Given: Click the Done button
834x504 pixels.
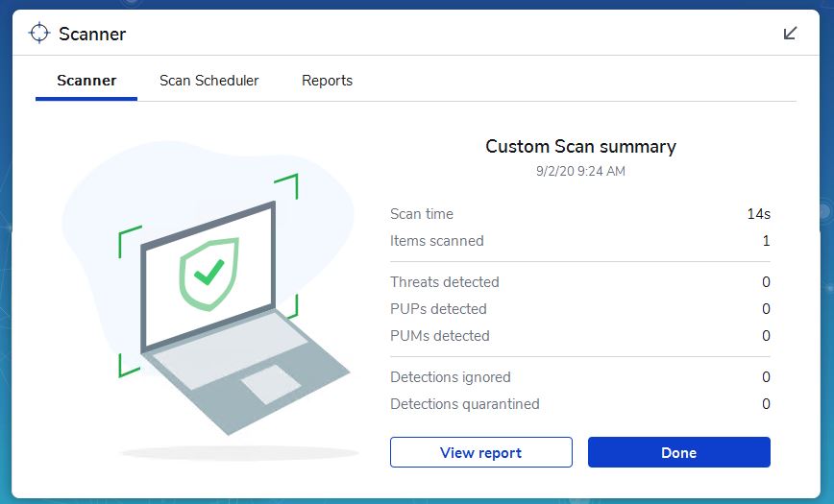Looking at the screenshot, I should coord(678,452).
